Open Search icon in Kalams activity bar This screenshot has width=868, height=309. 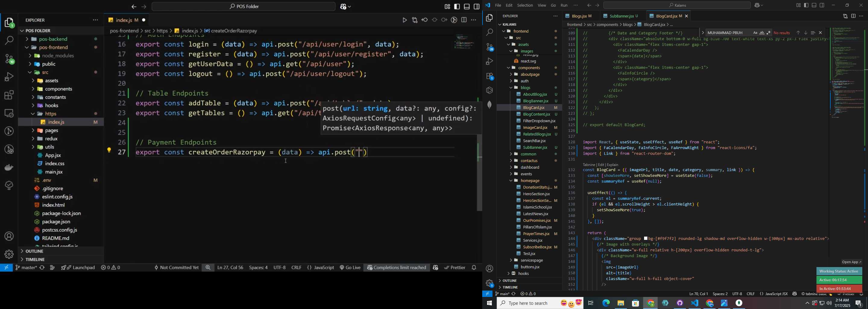point(489,32)
